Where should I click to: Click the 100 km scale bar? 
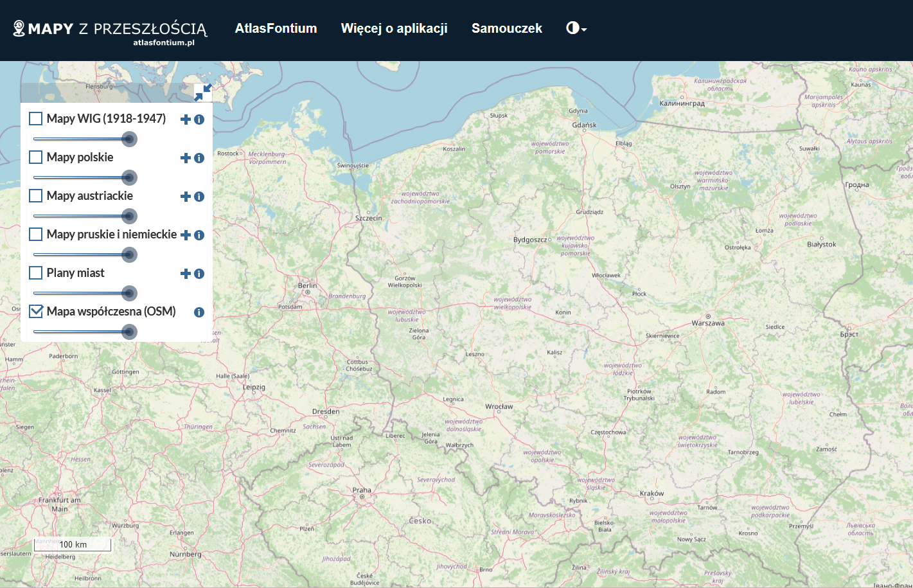pyautogui.click(x=73, y=545)
